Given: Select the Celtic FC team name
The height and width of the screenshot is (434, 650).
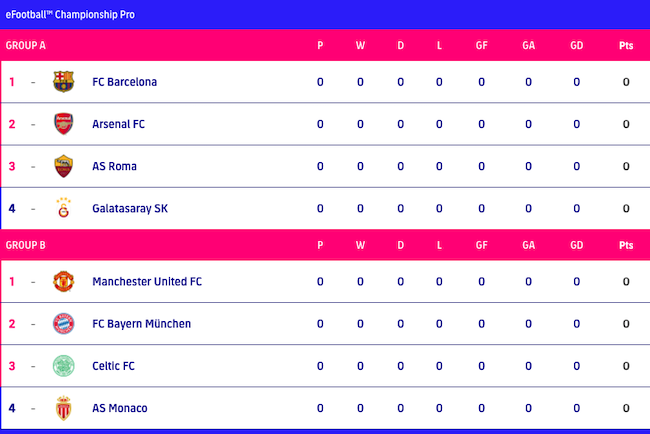Looking at the screenshot, I should pyautogui.click(x=113, y=366).
